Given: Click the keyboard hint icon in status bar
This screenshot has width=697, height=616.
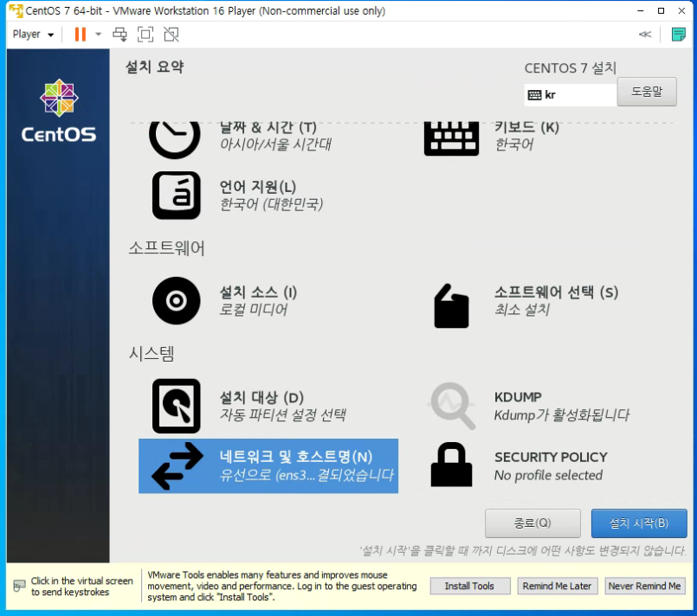Looking at the screenshot, I should (x=19, y=586).
